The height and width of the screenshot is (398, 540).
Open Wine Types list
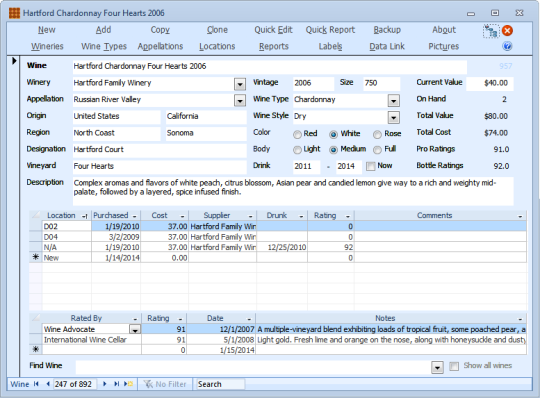pyautogui.click(x=104, y=46)
